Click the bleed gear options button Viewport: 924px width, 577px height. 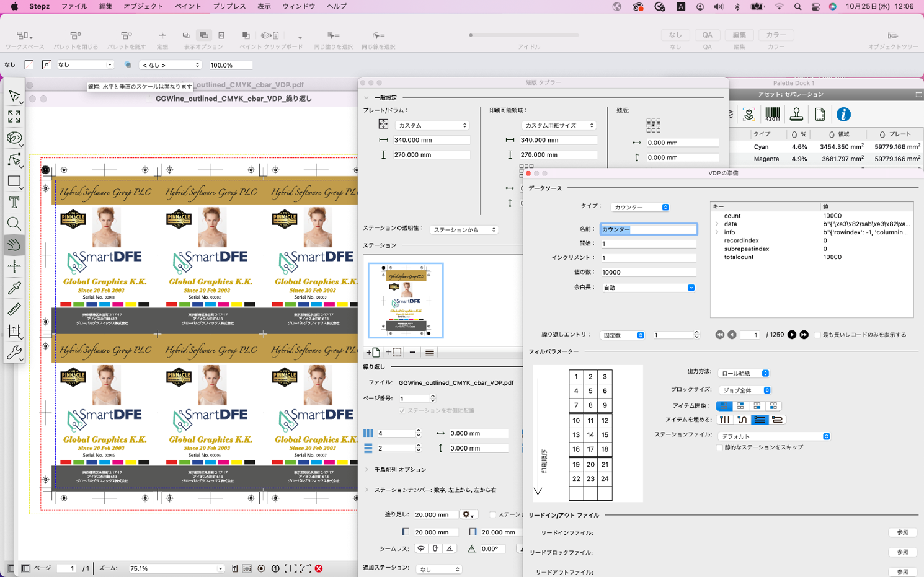coord(468,514)
